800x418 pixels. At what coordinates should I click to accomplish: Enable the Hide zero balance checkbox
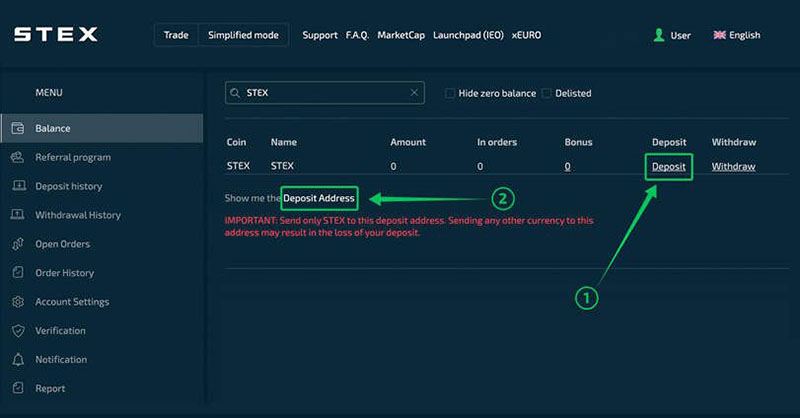[x=449, y=93]
